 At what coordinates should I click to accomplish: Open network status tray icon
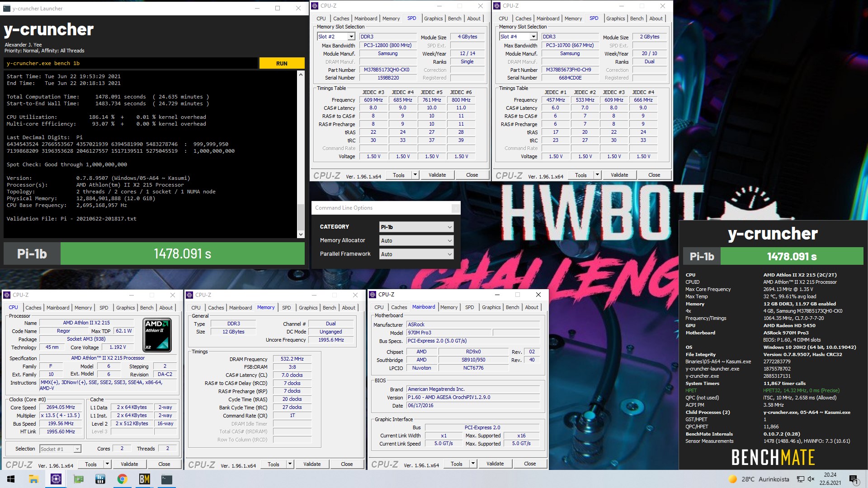pos(800,479)
